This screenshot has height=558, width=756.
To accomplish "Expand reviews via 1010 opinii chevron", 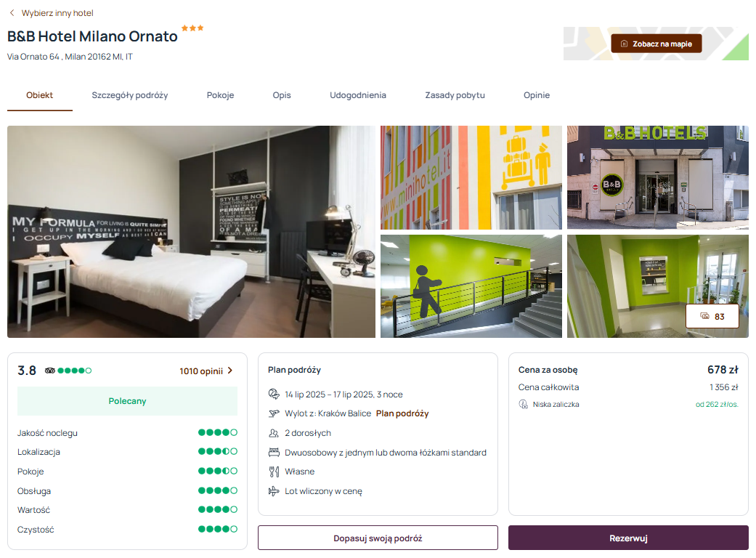I will point(230,371).
